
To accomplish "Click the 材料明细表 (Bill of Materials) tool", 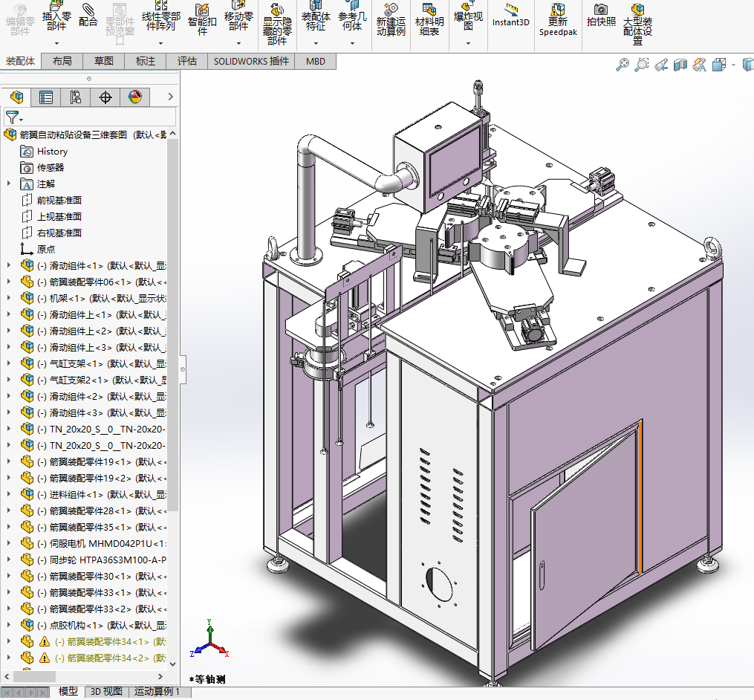I will click(429, 19).
